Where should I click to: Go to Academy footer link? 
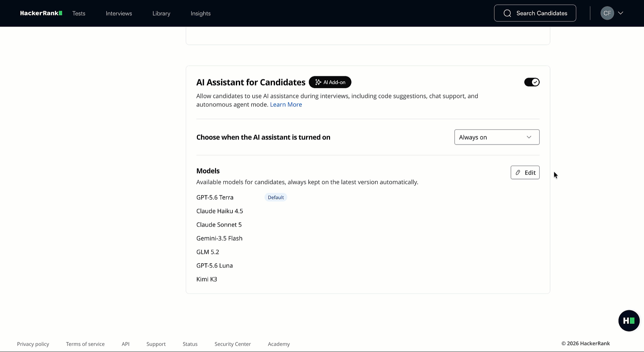279,344
